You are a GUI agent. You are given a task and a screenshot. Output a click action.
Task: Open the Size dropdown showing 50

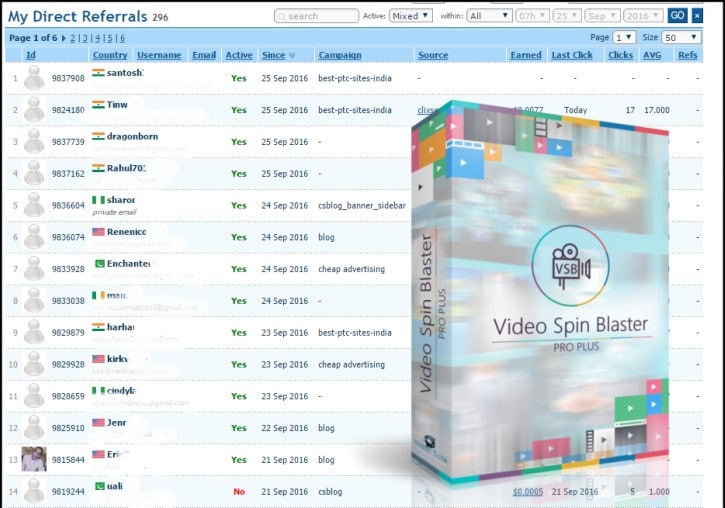click(x=681, y=37)
